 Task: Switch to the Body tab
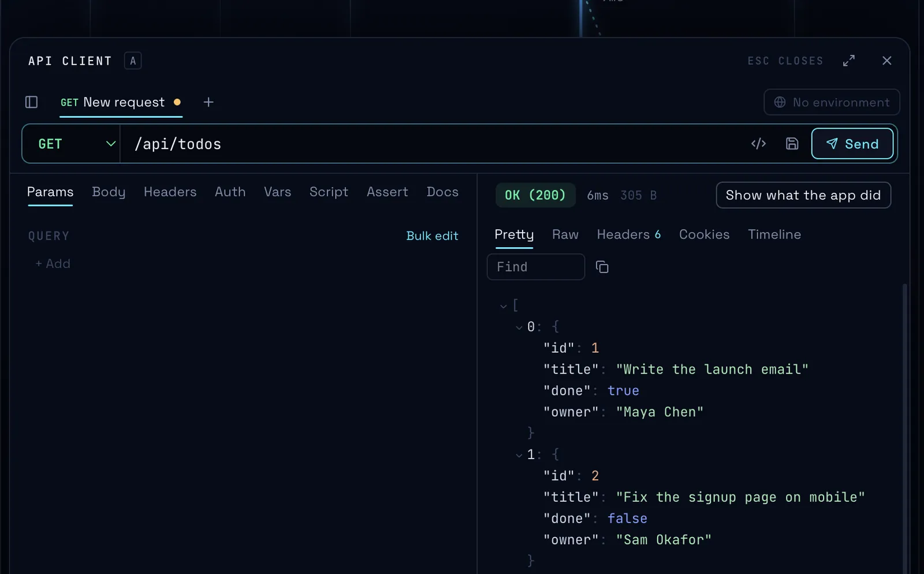tap(109, 192)
